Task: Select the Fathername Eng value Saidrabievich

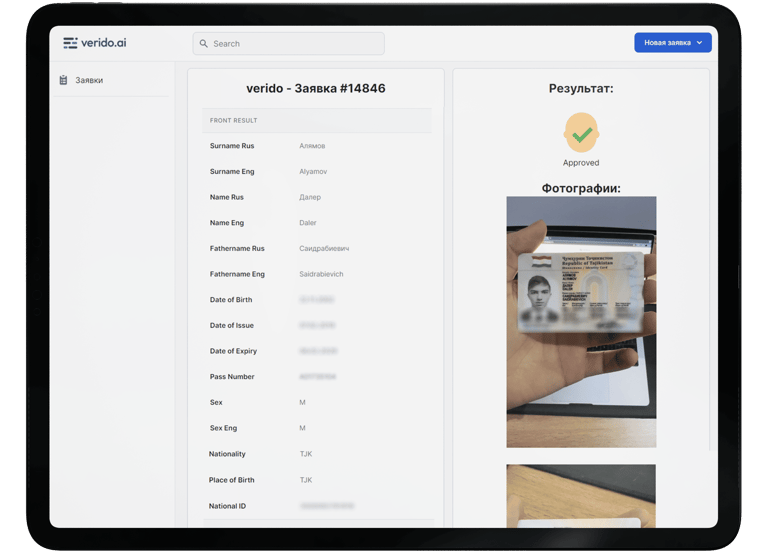Action: point(321,274)
